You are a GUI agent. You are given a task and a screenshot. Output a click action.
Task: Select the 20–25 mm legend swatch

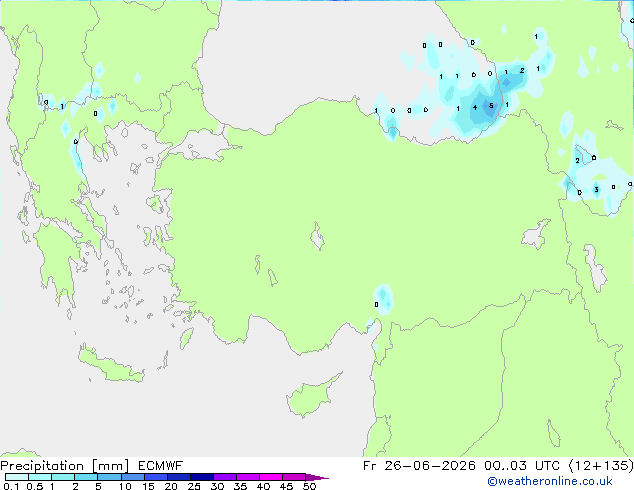click(x=178, y=477)
